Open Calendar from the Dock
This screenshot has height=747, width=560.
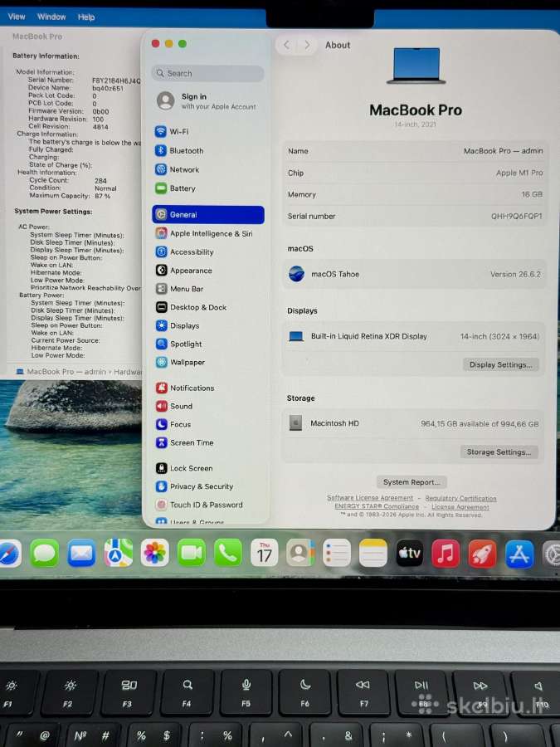click(265, 553)
